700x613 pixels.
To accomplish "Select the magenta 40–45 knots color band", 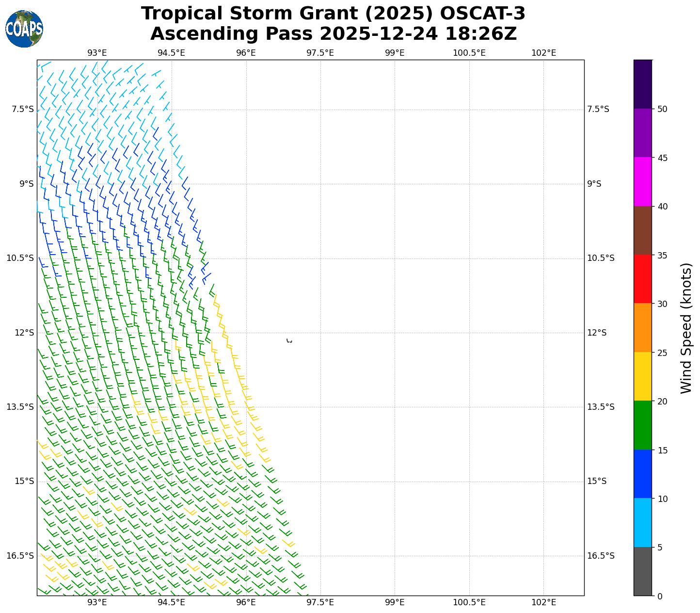I will point(643,181).
